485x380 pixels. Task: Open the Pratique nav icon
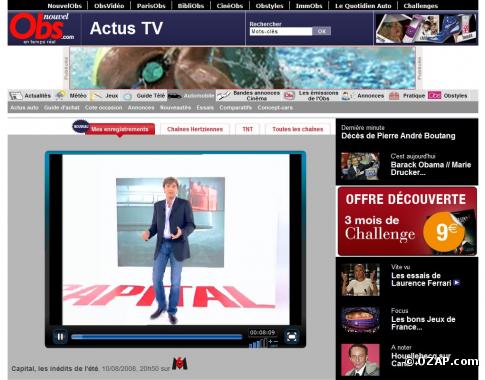pos(394,96)
